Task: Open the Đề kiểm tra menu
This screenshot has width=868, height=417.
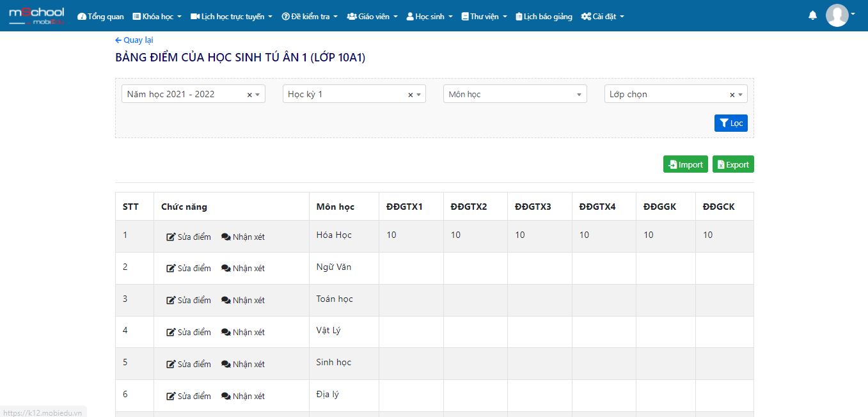Action: [x=310, y=17]
